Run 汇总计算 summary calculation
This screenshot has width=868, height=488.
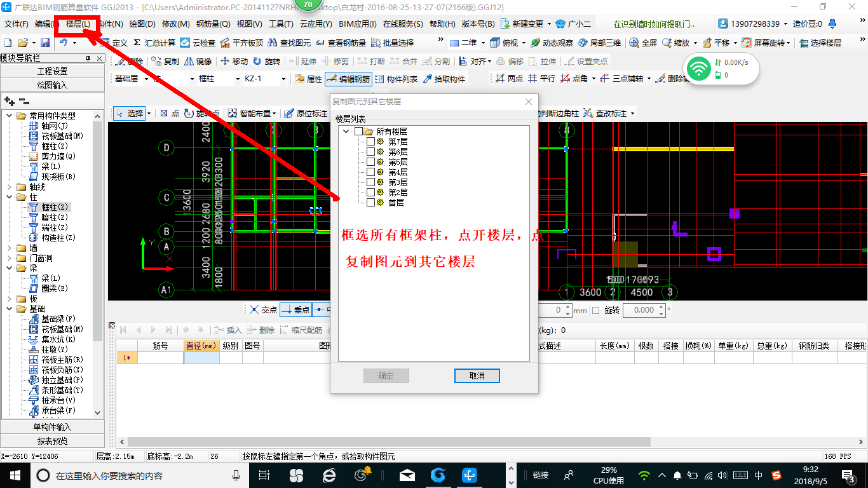(x=154, y=43)
